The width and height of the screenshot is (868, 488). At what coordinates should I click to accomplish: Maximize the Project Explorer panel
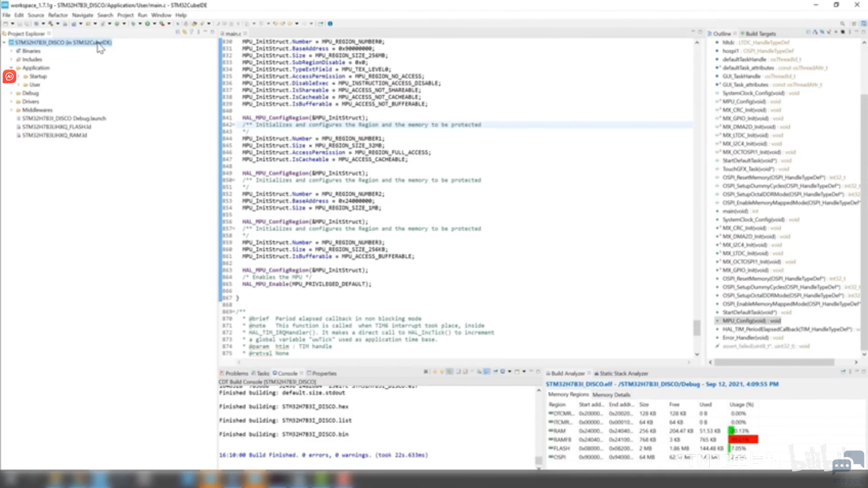point(212,32)
